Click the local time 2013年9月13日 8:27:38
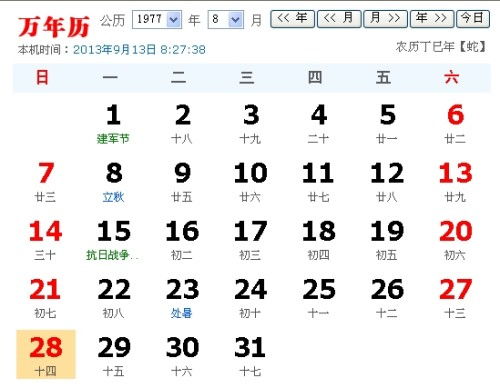 (139, 50)
